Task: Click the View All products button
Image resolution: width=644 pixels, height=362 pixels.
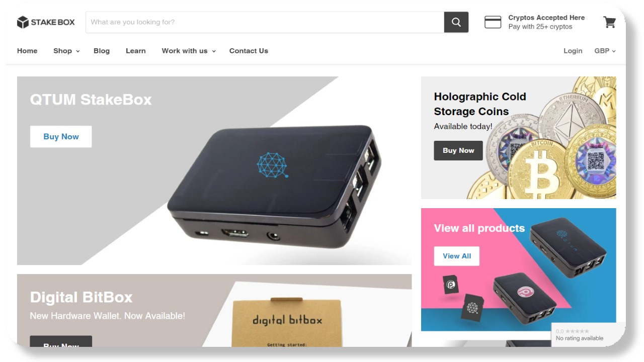Action: [x=457, y=256]
